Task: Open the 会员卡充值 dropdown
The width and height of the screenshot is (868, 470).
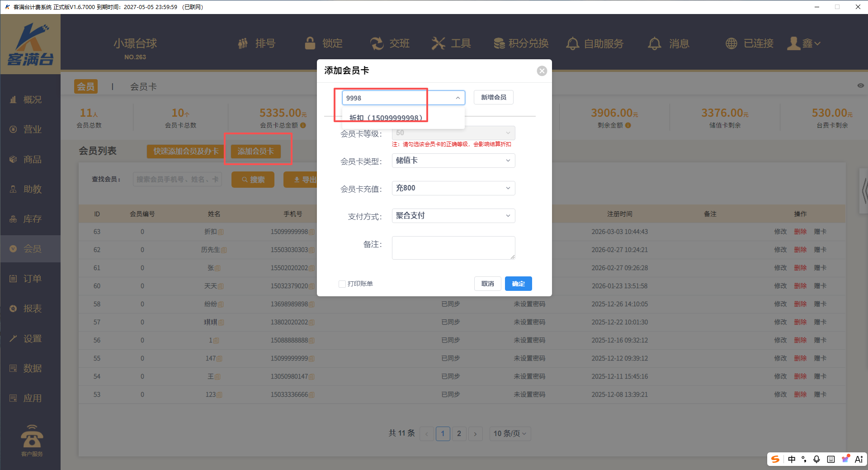Action: [453, 188]
